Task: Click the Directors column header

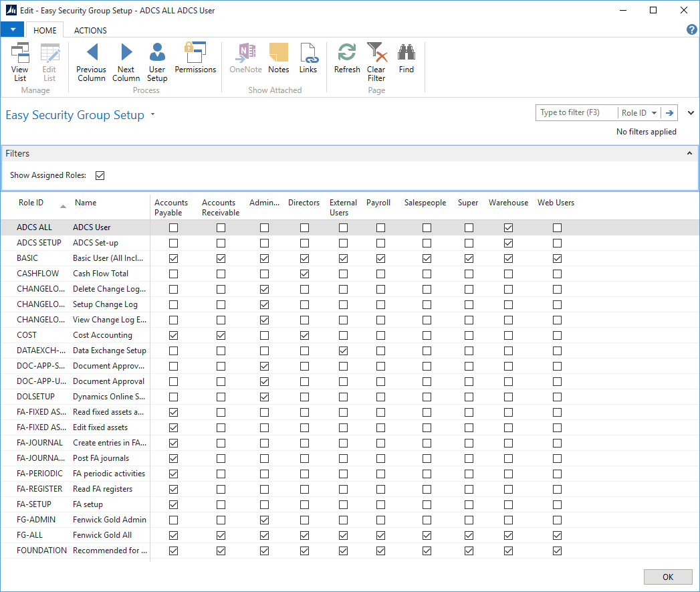Action: (304, 203)
